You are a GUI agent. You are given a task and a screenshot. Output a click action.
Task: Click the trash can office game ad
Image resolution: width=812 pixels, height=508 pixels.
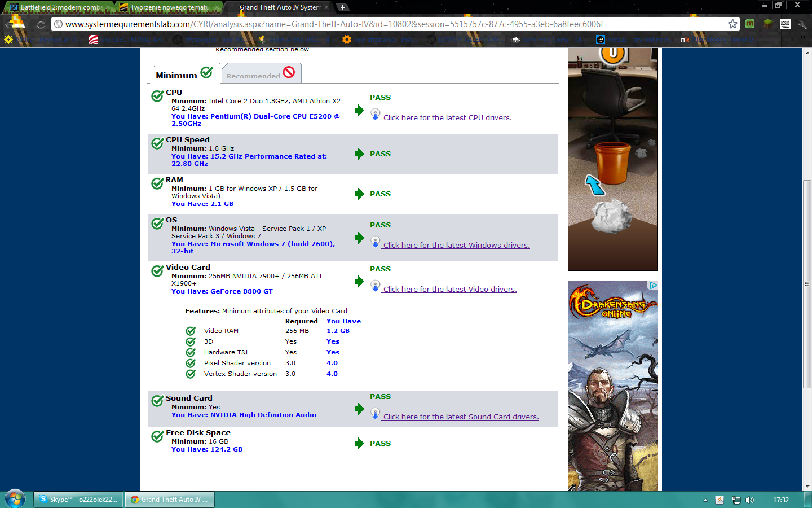coord(613,159)
